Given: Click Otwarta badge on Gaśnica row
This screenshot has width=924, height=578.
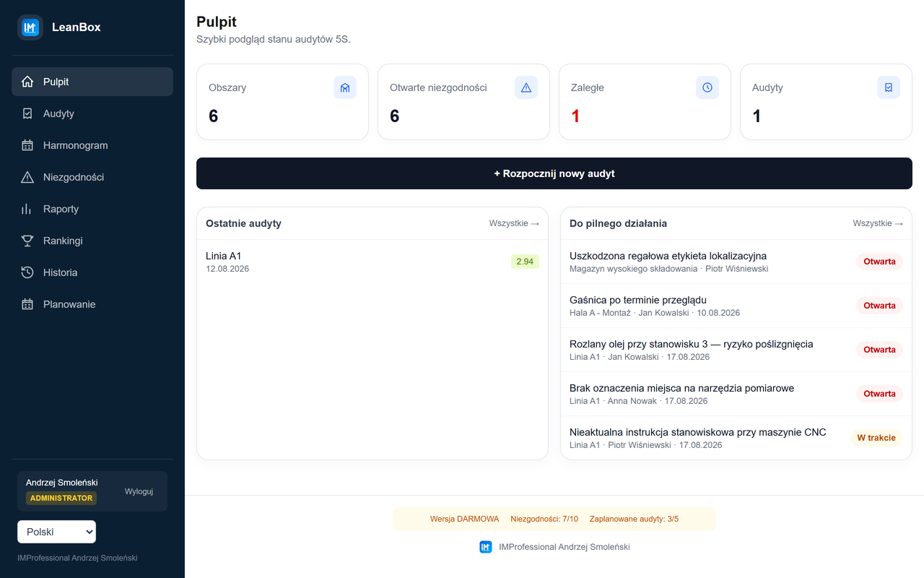Looking at the screenshot, I should [879, 306].
